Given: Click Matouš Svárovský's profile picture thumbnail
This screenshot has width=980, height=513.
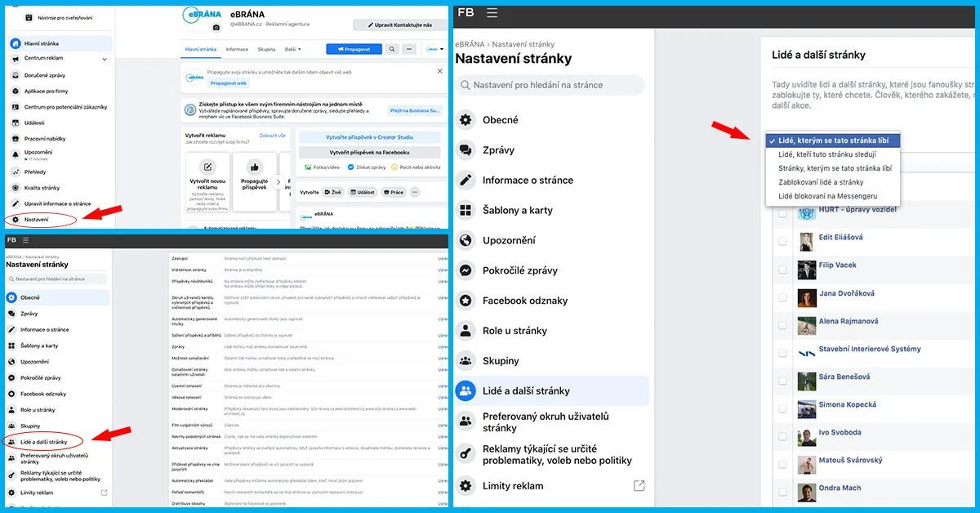Looking at the screenshot, I should [x=807, y=464].
